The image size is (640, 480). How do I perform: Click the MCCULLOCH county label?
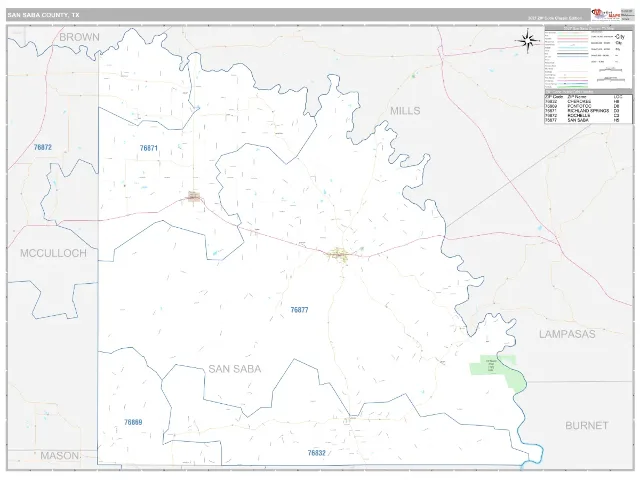click(x=53, y=253)
